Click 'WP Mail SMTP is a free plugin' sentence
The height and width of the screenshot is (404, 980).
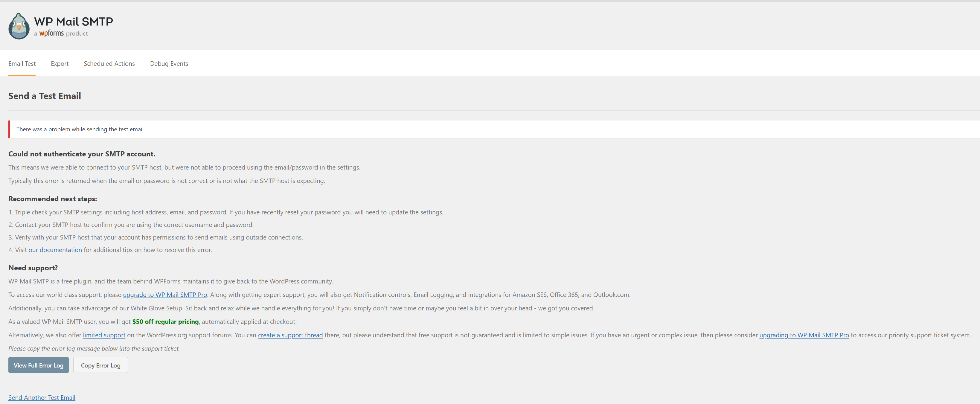(171, 281)
